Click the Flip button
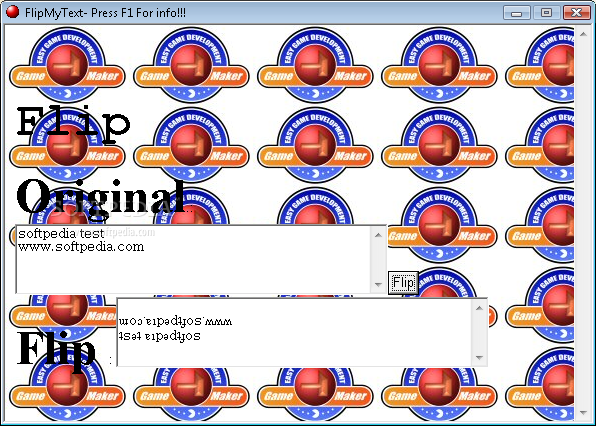The height and width of the screenshot is (426, 596). click(403, 283)
